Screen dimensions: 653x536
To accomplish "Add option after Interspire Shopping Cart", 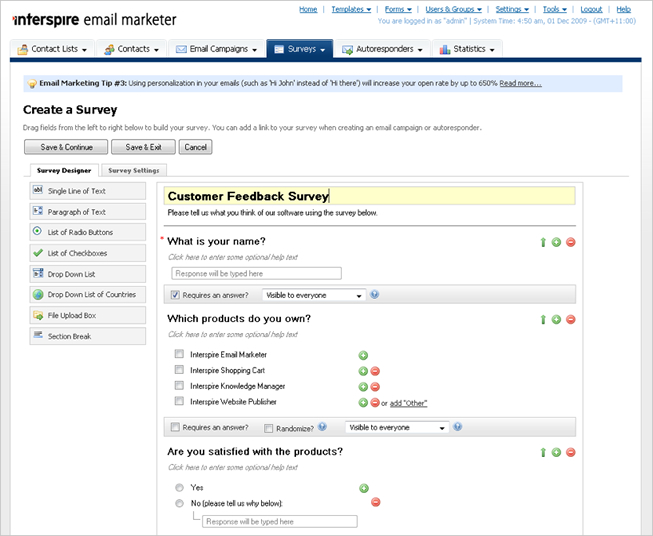I will (363, 371).
